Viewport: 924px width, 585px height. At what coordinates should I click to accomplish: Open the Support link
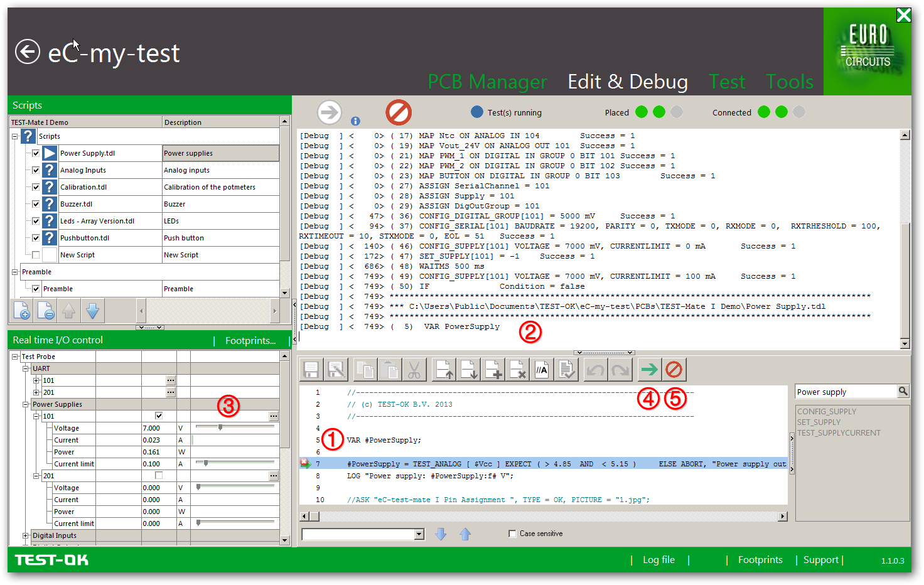click(x=821, y=559)
